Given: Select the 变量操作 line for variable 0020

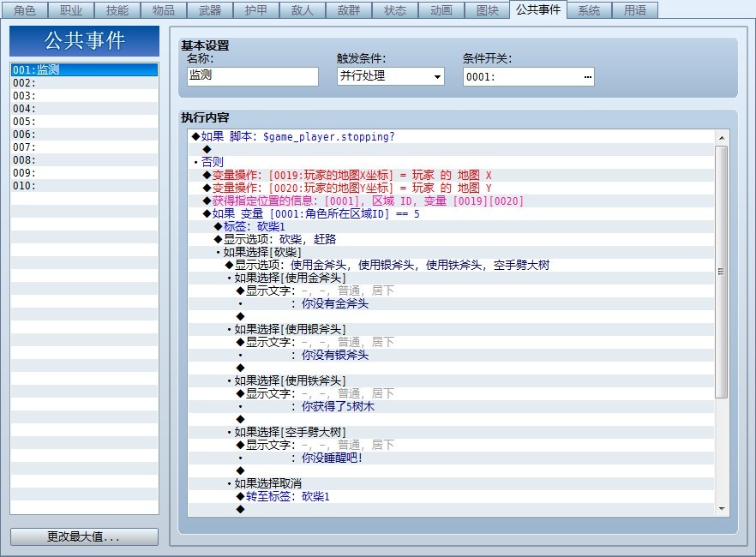Looking at the screenshot, I should (451, 188).
